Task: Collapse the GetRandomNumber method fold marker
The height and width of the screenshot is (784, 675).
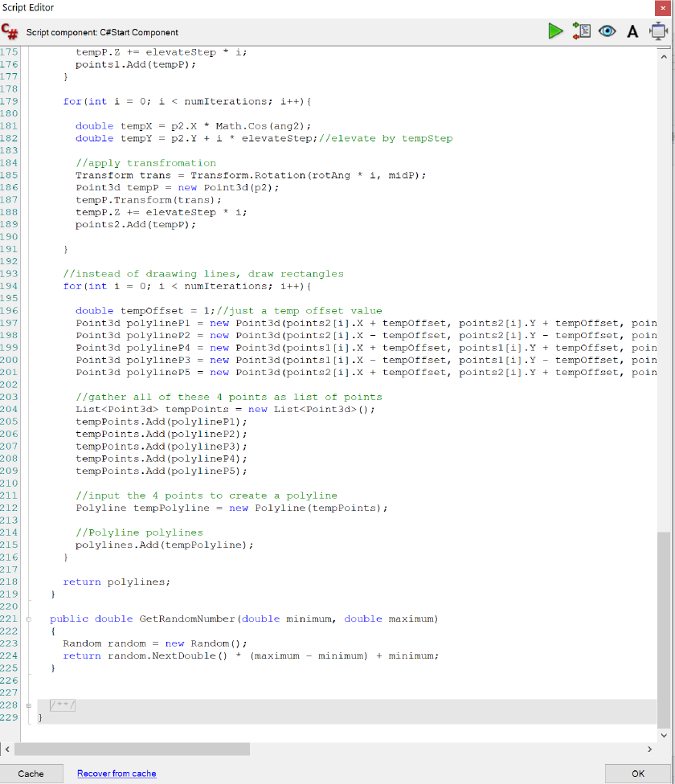Action: (x=29, y=619)
